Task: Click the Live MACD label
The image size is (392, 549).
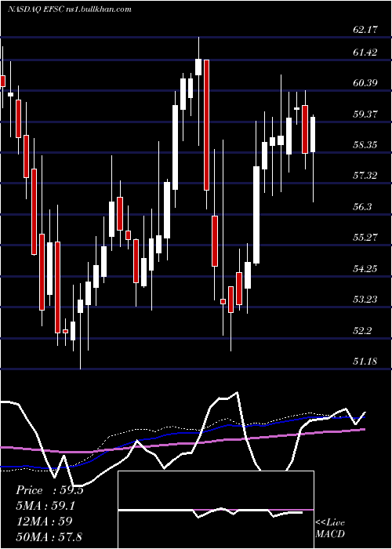Action: coord(330,528)
